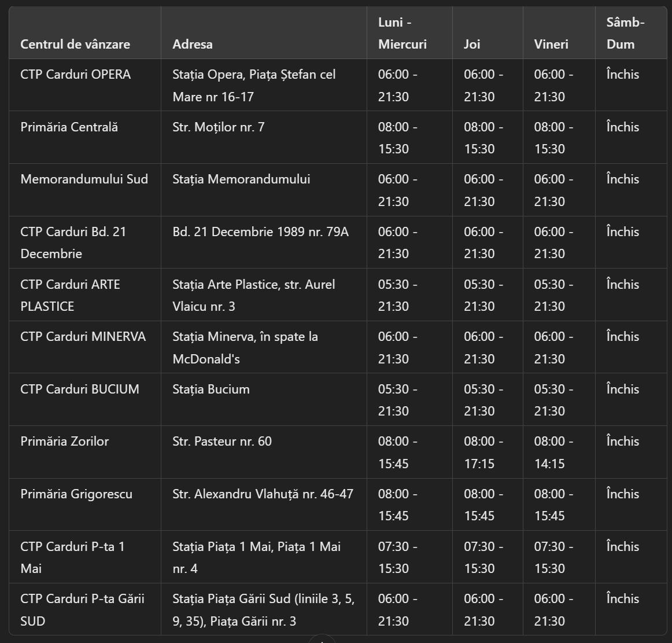The width and height of the screenshot is (672, 643).
Task: Click the scroll-down arrow button below the table
Action: pos(322,639)
